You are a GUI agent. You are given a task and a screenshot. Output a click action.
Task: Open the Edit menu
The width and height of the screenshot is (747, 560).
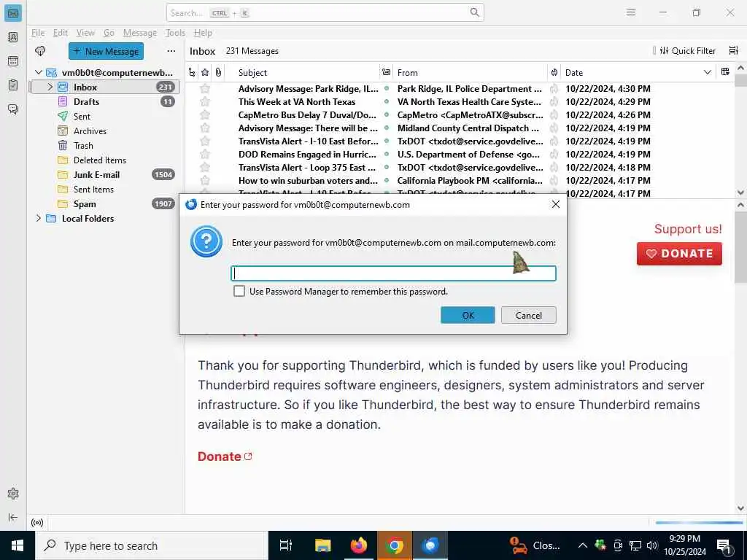(x=60, y=33)
